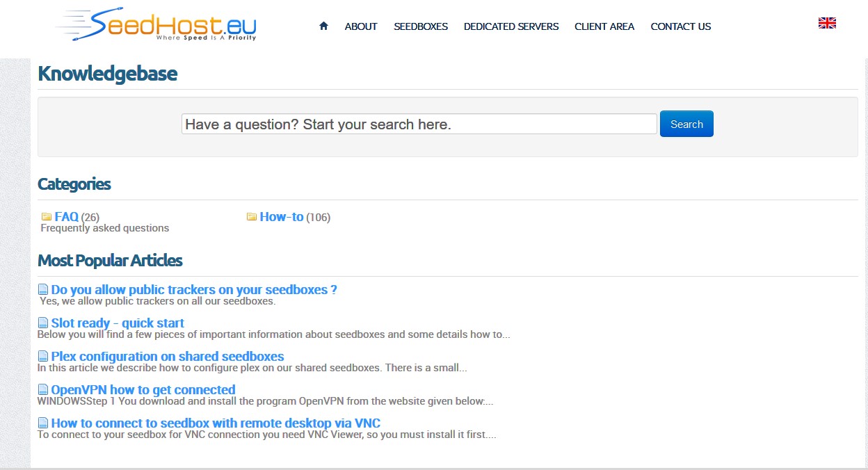Click document icon beside OpenVPN article
This screenshot has width=868, height=470.
pyautogui.click(x=43, y=389)
